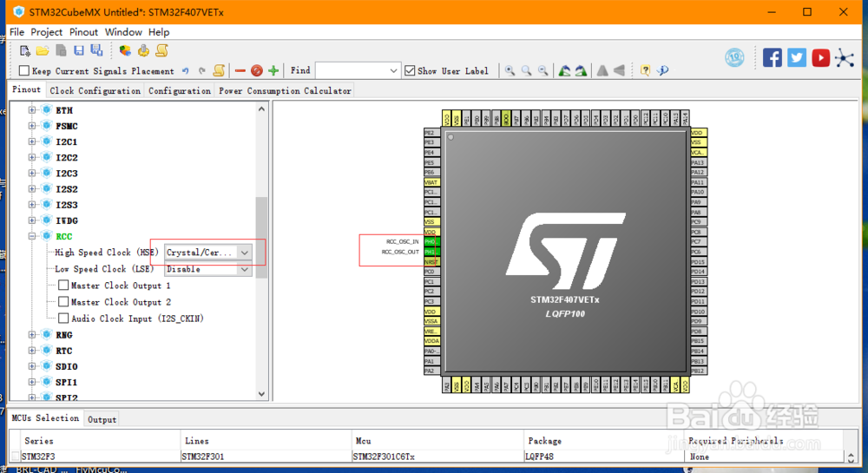Screen dimensions: 868x473
Task: Click the New Project icon
Action: point(25,51)
